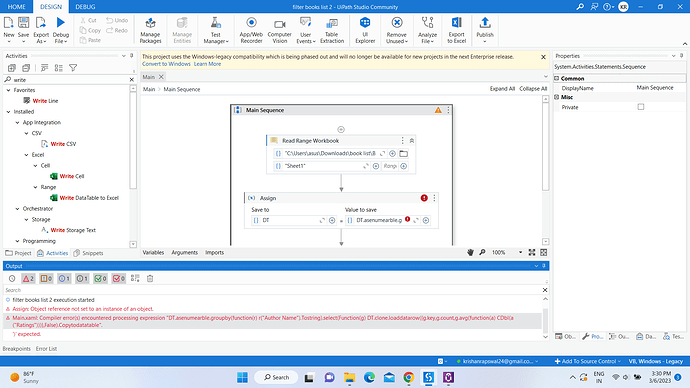Click Collapse All in the designer
690x388 pixels.
pos(533,89)
